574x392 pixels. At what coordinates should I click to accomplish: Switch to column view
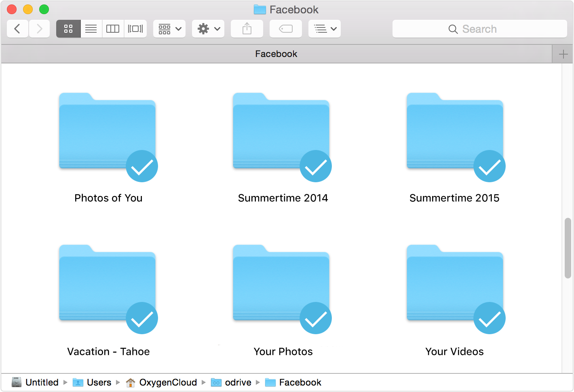(113, 28)
